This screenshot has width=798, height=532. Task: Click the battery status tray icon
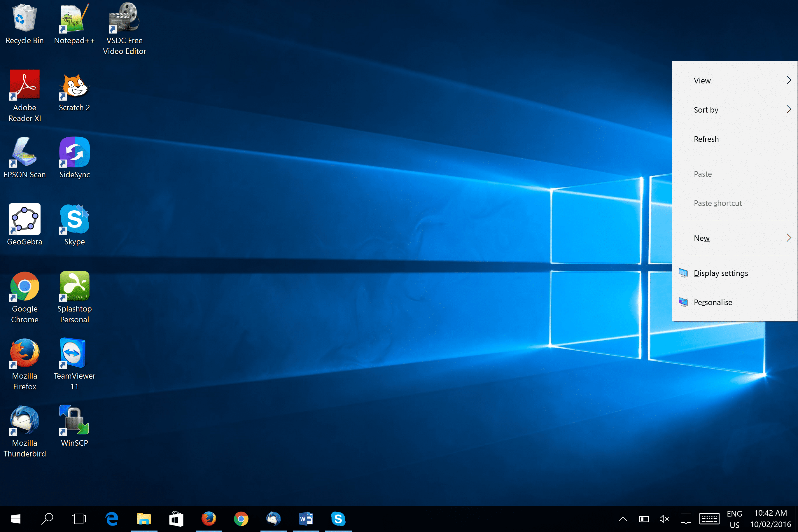coord(644,519)
